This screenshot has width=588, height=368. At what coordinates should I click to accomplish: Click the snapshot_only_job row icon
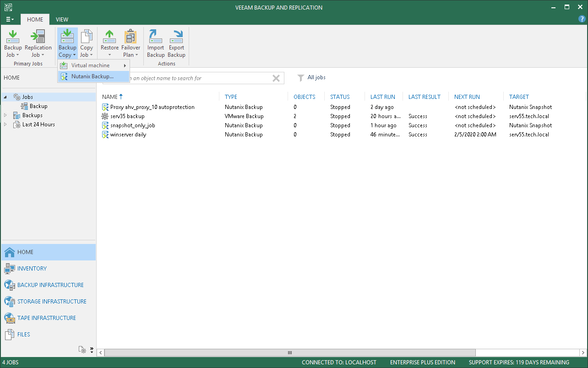(x=105, y=125)
